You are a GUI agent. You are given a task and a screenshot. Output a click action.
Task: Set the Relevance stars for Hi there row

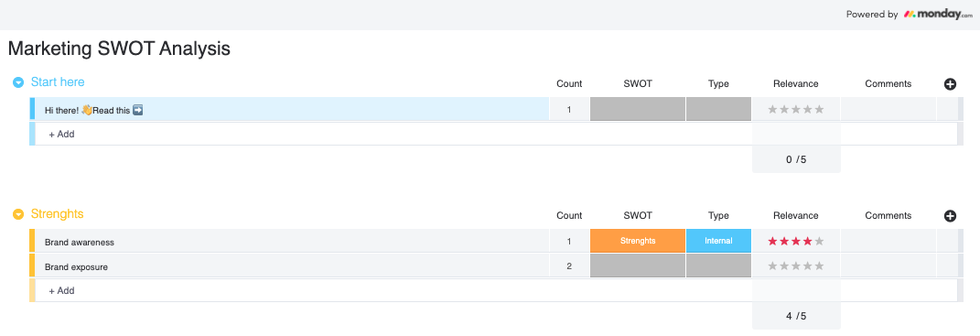pyautogui.click(x=796, y=110)
